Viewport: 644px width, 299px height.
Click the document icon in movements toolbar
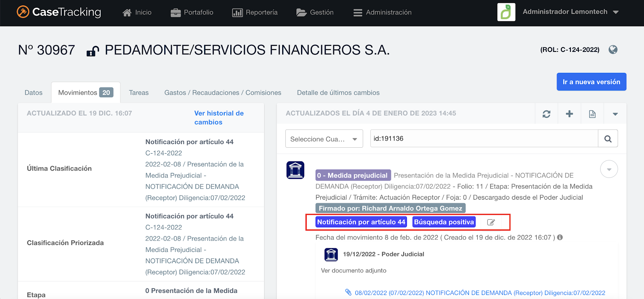[592, 114]
